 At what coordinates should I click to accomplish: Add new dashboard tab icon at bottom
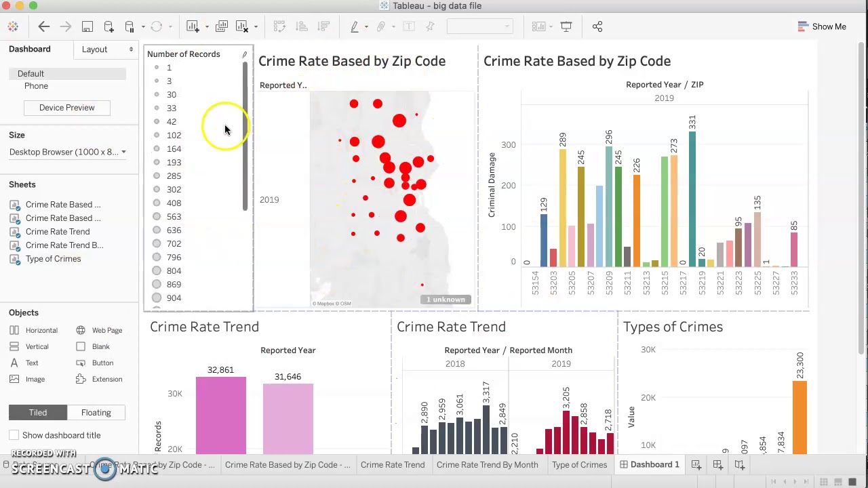pos(718,465)
